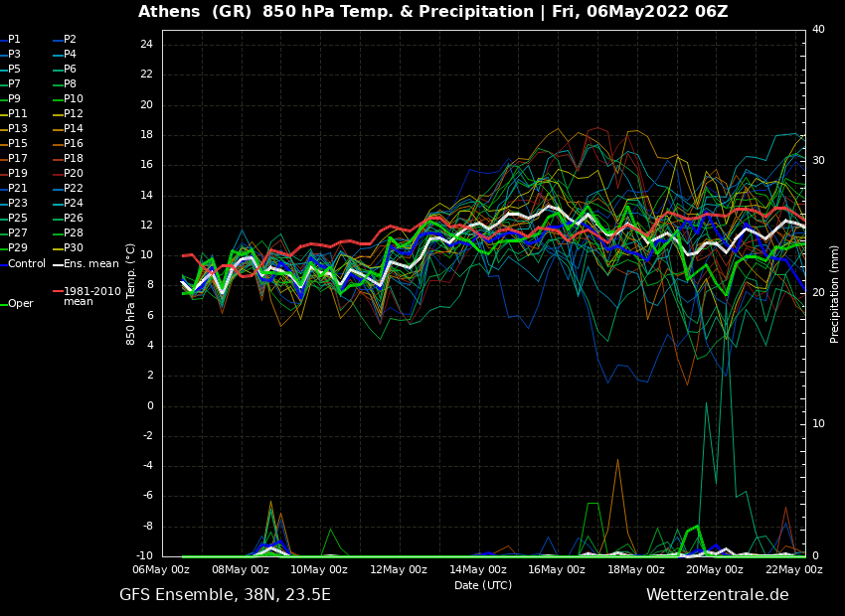Screen dimensions: 845x616
Task: Click the Date (UTC) axis label
Action: [483, 585]
